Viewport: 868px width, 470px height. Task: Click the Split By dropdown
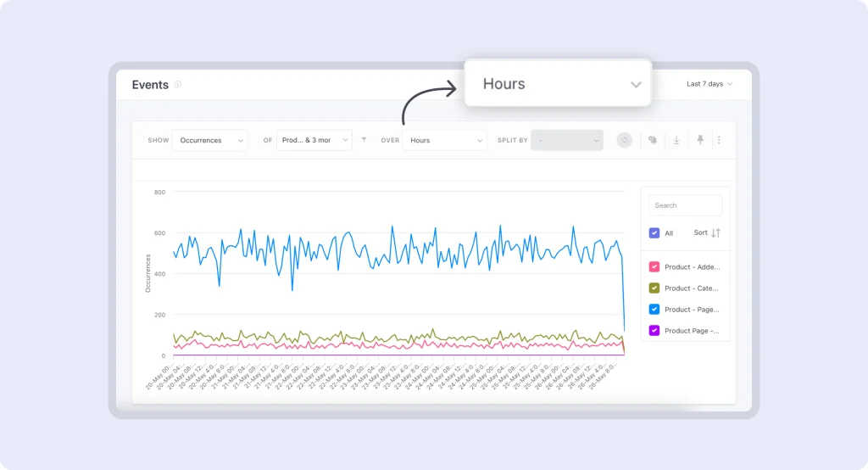tap(566, 140)
